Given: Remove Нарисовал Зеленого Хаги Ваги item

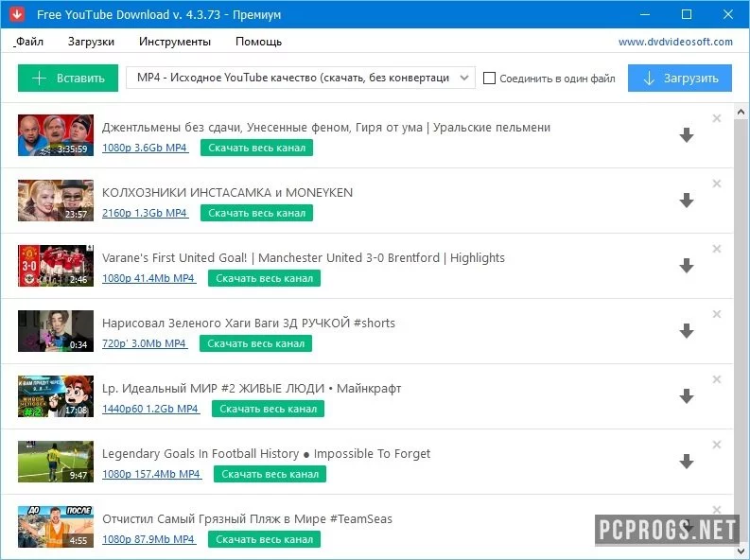Looking at the screenshot, I should 717,314.
